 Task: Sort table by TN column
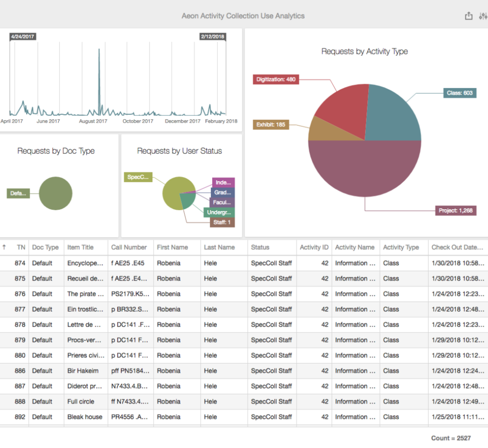pyautogui.click(x=21, y=247)
